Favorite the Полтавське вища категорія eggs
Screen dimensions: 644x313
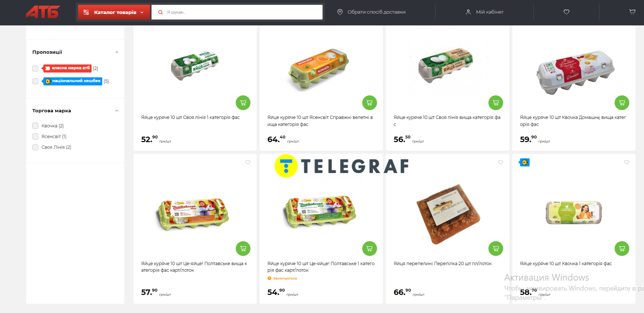tap(248, 162)
